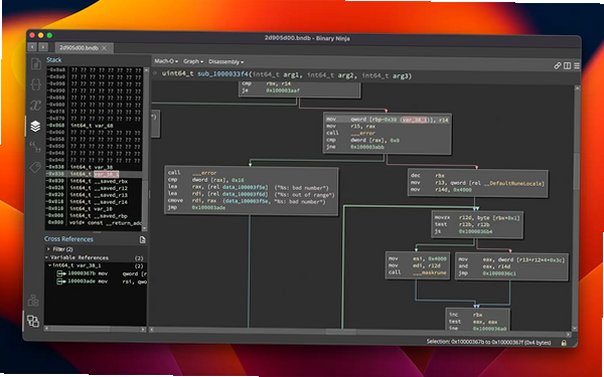Close the 2d905d00.bndb tab

pyautogui.click(x=104, y=48)
